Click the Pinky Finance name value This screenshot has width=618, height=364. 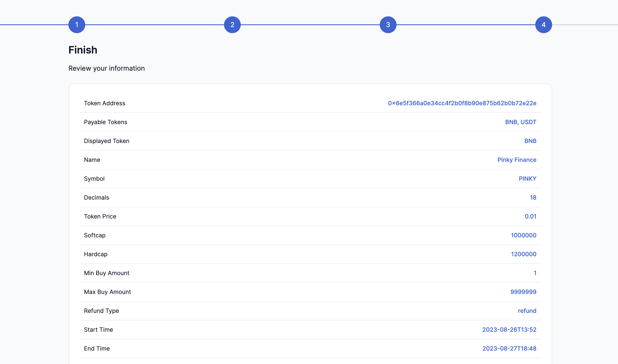pyautogui.click(x=517, y=160)
